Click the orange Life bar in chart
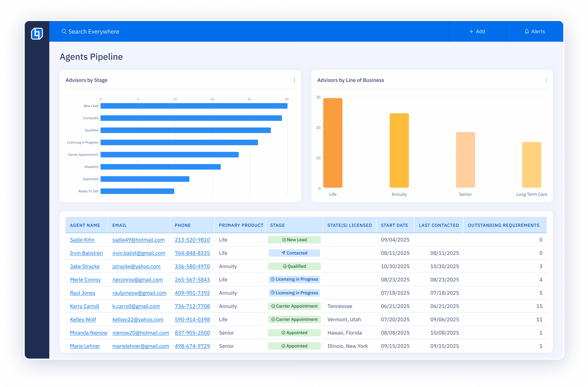 pyautogui.click(x=332, y=143)
